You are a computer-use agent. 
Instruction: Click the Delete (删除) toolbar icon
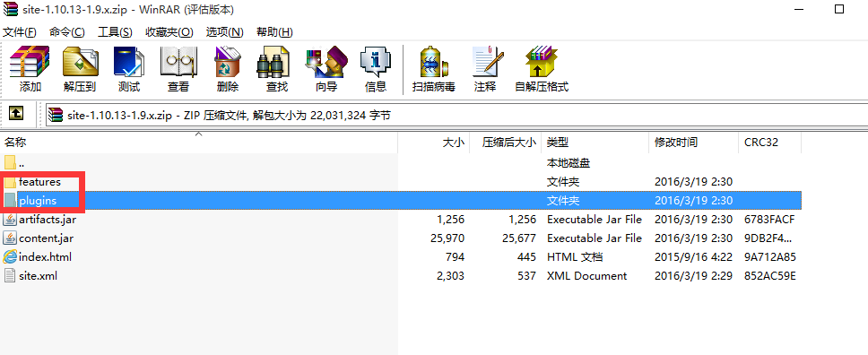coord(228,61)
